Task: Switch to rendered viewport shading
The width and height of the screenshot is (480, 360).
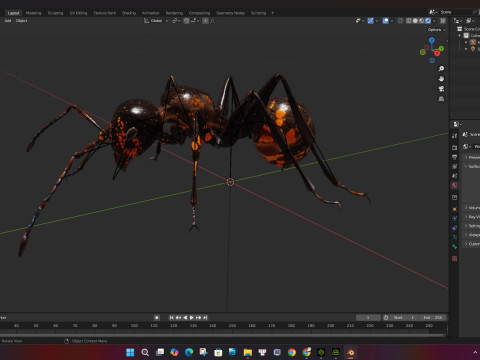Action: tap(428, 21)
